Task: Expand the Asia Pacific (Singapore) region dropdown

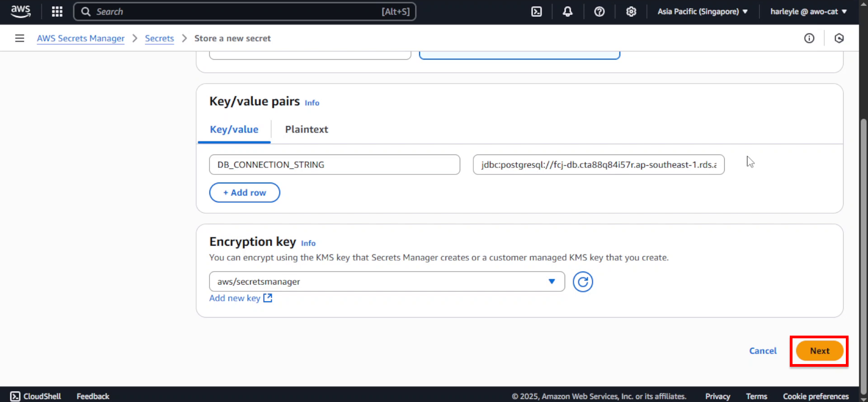Action: [x=703, y=11]
